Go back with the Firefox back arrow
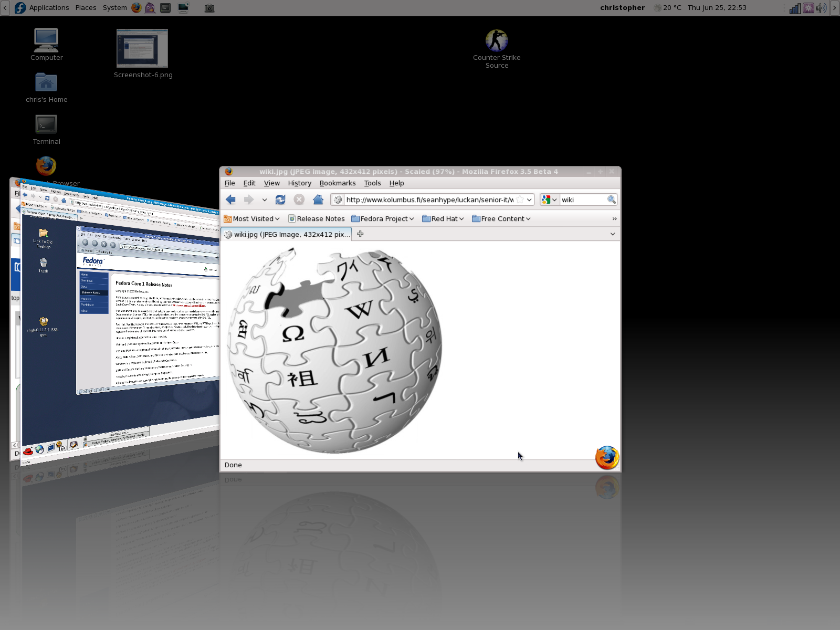 [230, 199]
